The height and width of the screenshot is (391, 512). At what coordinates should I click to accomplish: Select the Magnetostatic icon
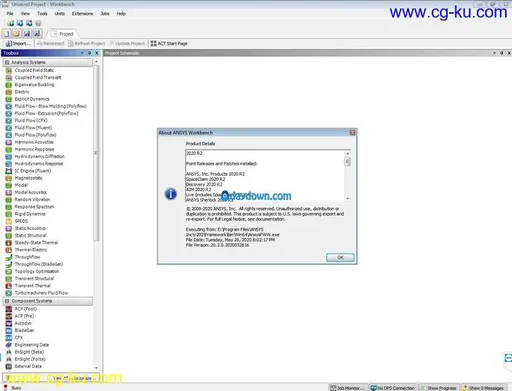[9, 178]
